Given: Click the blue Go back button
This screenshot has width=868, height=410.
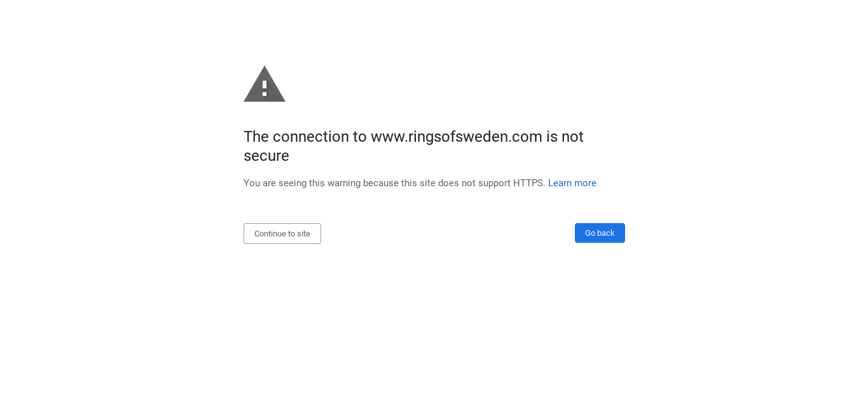Looking at the screenshot, I should 600,233.
